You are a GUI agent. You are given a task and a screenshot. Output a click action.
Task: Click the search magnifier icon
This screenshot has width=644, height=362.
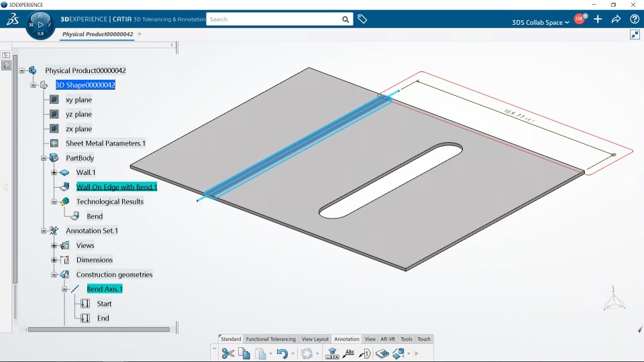[x=346, y=19]
